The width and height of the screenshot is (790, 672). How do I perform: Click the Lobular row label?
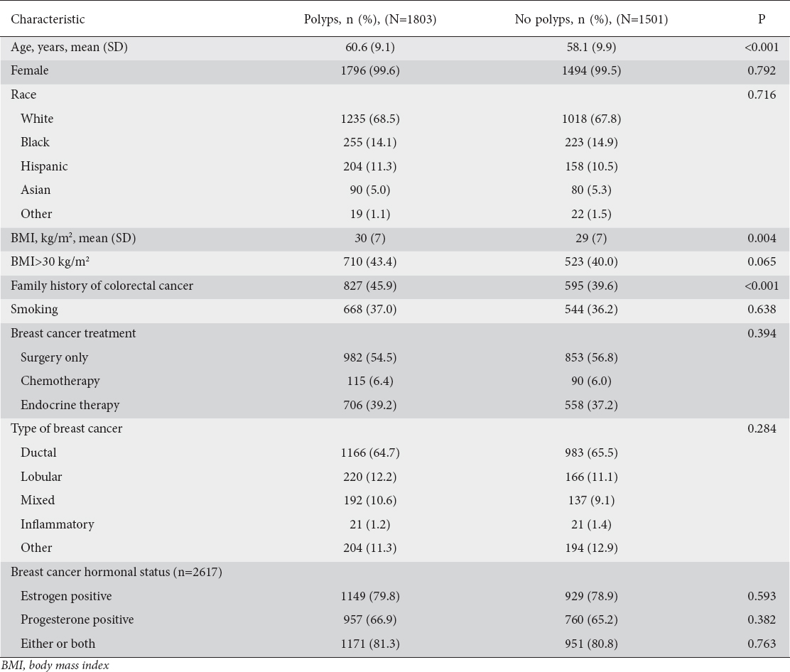coord(41,477)
